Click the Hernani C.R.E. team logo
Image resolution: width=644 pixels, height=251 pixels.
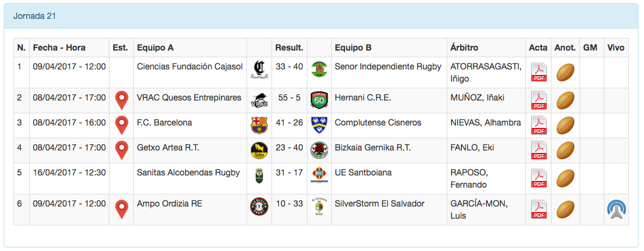(319, 99)
